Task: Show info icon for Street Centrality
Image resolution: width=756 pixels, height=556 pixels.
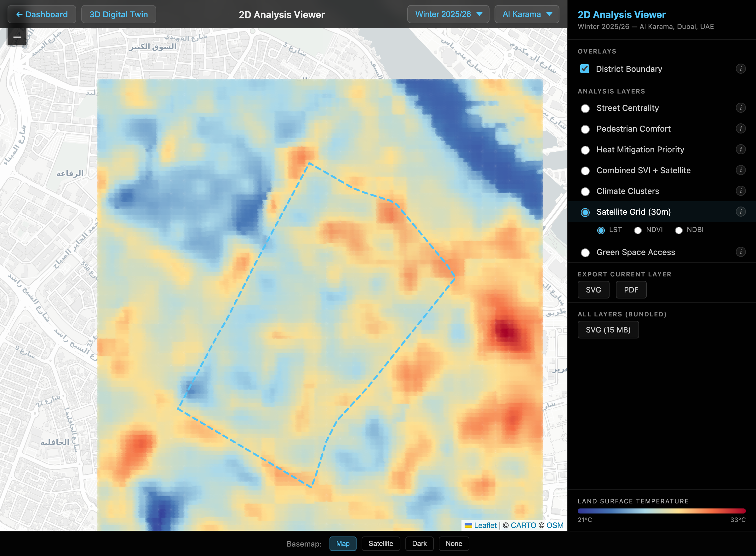Action: (741, 108)
